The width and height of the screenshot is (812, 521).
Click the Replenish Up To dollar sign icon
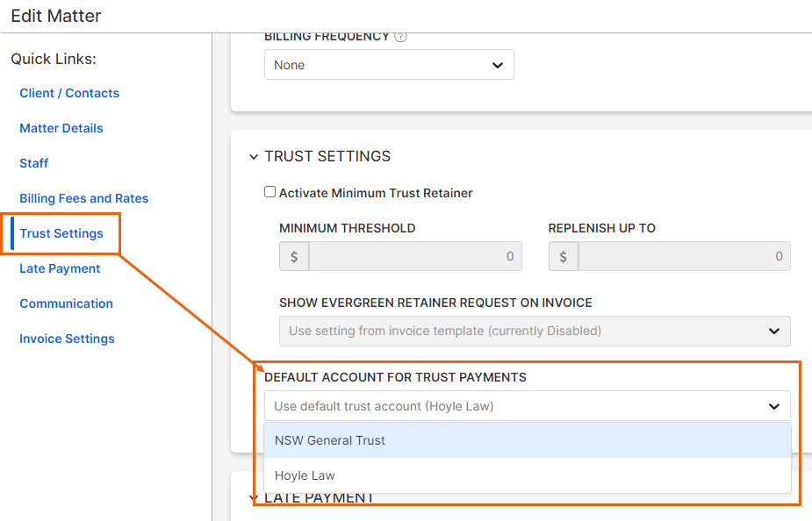click(564, 256)
